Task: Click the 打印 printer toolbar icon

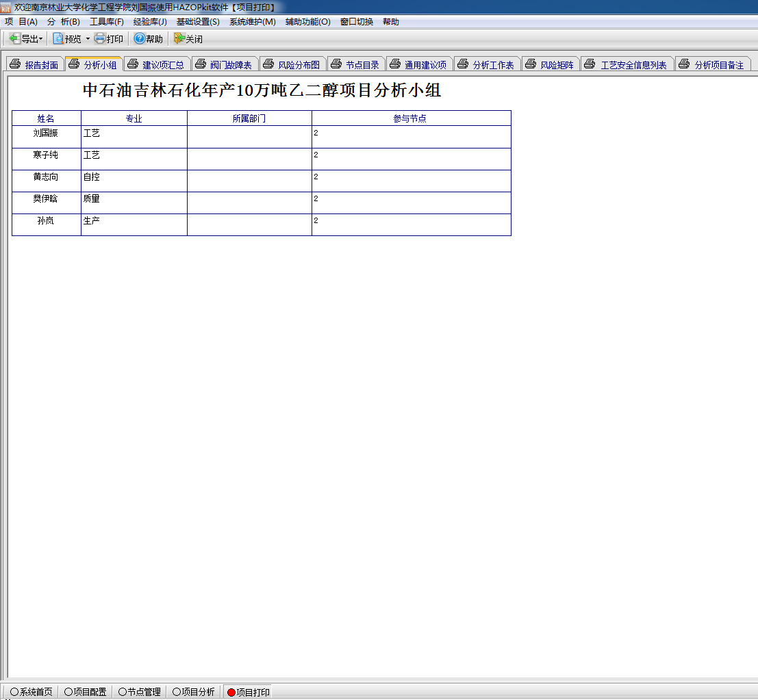Action: click(100, 38)
